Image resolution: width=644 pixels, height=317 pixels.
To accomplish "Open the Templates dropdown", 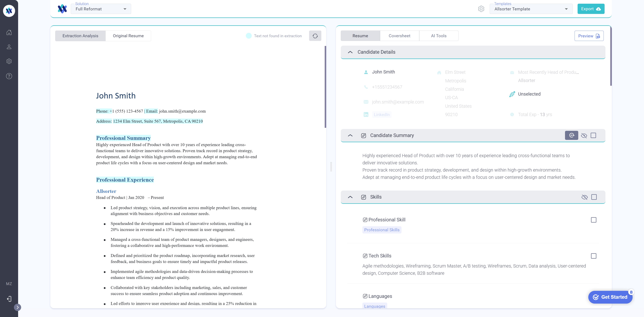I will pos(531,9).
